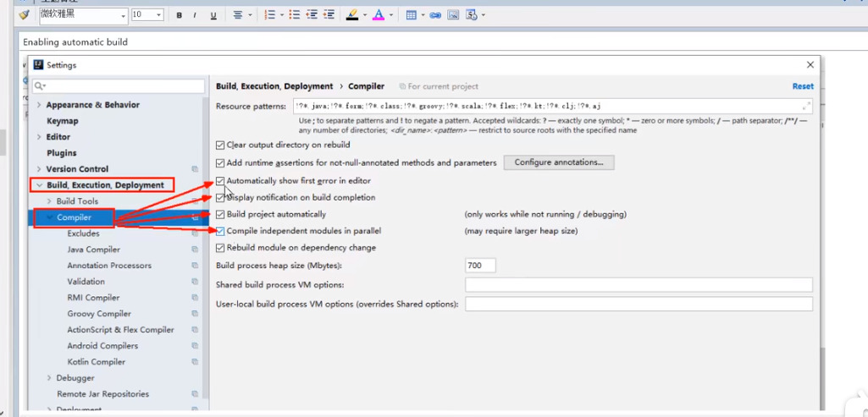
Task: Click the format painter brush icon
Action: click(x=23, y=15)
